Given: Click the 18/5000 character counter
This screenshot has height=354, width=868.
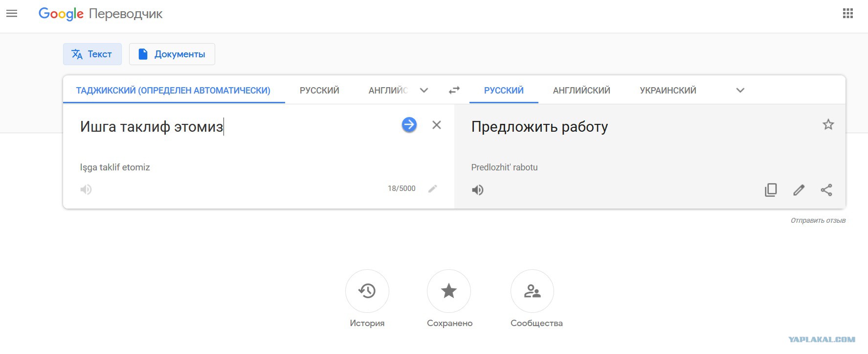Looking at the screenshot, I should pyautogui.click(x=401, y=189).
